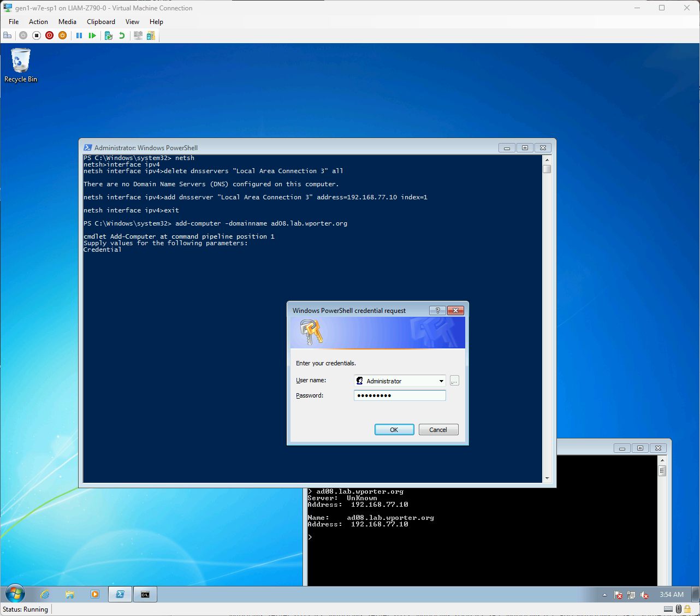Image resolution: width=700 pixels, height=616 pixels.
Task: Click the PowerShell window scroll-down arrow
Action: pyautogui.click(x=547, y=478)
